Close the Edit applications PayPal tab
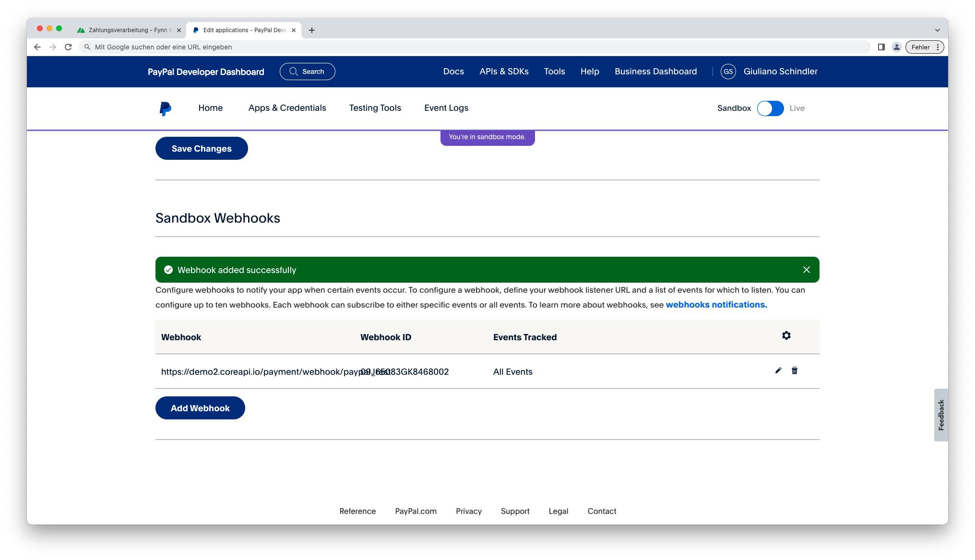This screenshot has width=975, height=560. pos(294,30)
